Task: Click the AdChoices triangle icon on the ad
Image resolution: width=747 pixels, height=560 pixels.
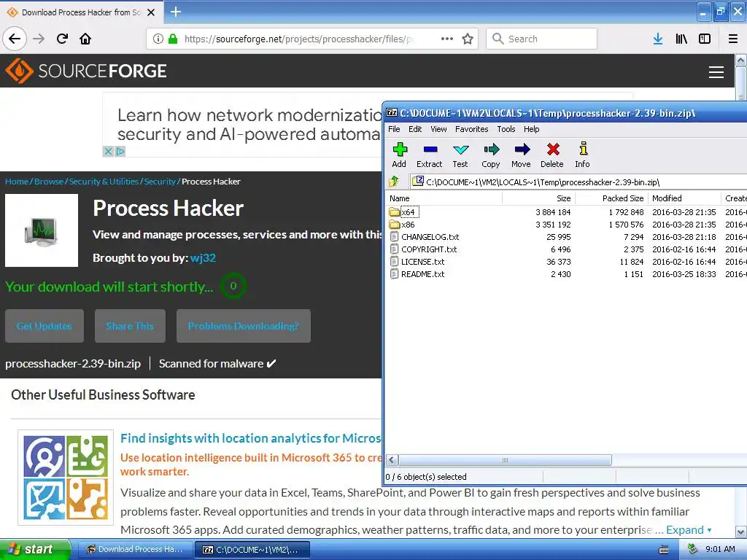Action: pyautogui.click(x=120, y=152)
